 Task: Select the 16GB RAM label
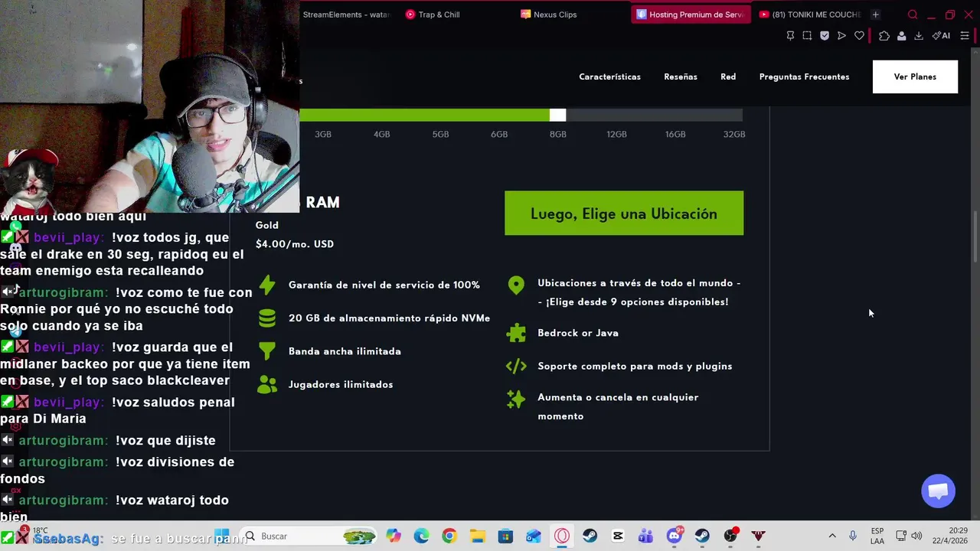coord(675,134)
